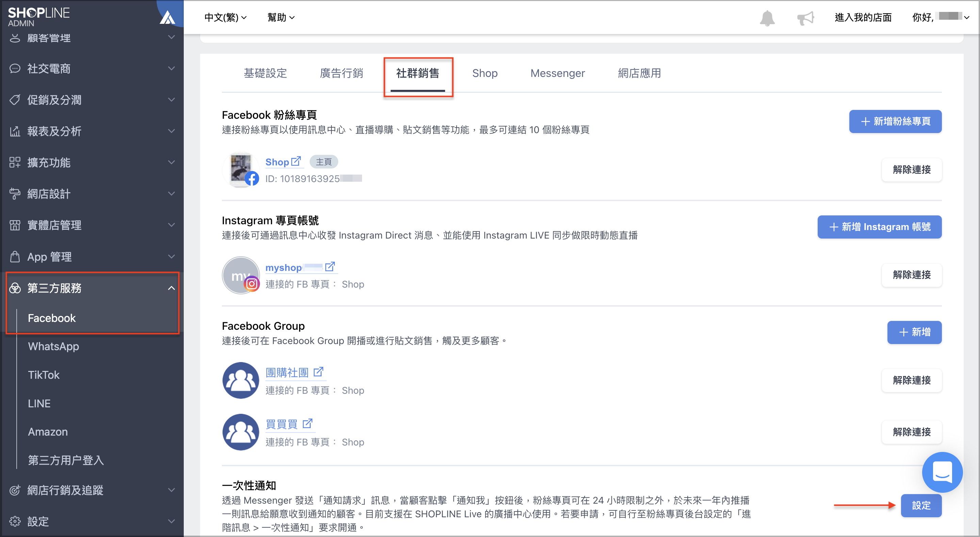Screen dimensions: 980x537
Task: Open external link icon beside Shop page
Action: tap(296, 161)
